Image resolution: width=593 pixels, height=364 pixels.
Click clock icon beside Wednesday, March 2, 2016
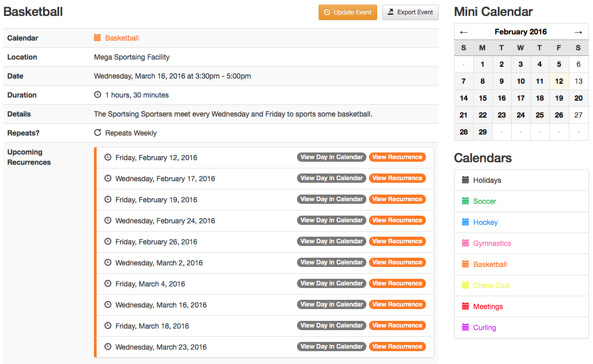[108, 262]
